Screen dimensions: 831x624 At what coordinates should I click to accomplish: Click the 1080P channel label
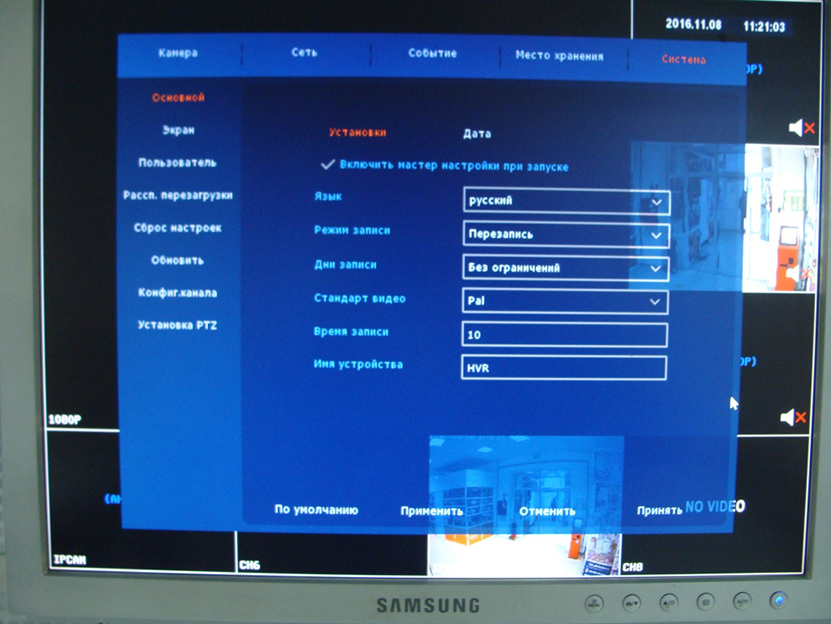point(65,420)
